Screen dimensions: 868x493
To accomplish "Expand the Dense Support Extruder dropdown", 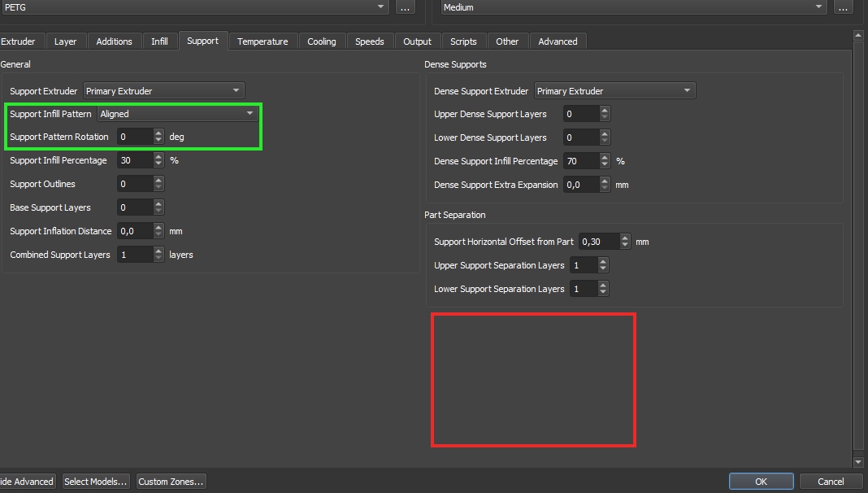I will click(614, 91).
